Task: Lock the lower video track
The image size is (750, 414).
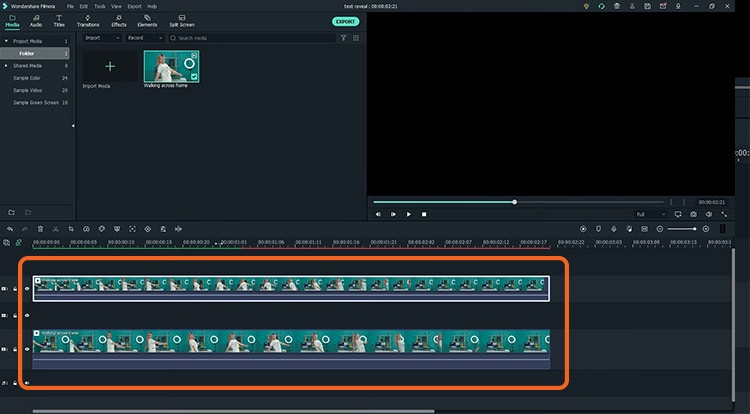Action: [x=15, y=349]
